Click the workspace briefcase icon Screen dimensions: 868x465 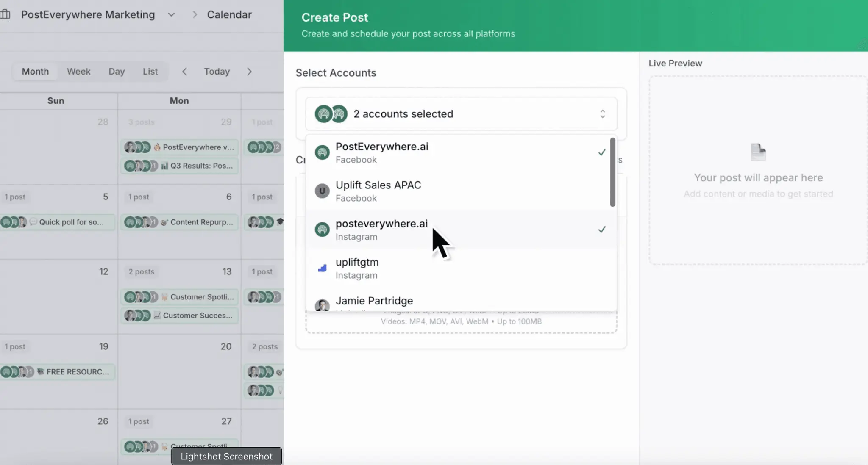6,14
